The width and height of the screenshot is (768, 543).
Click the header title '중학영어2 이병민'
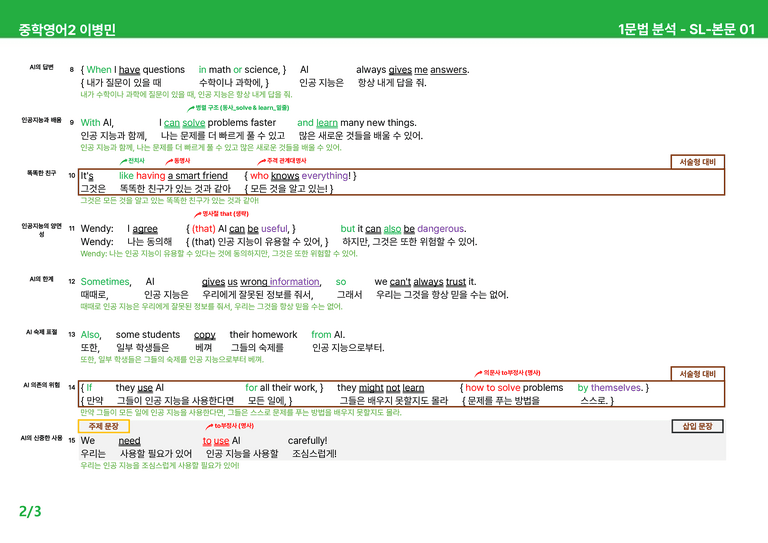tap(67, 30)
